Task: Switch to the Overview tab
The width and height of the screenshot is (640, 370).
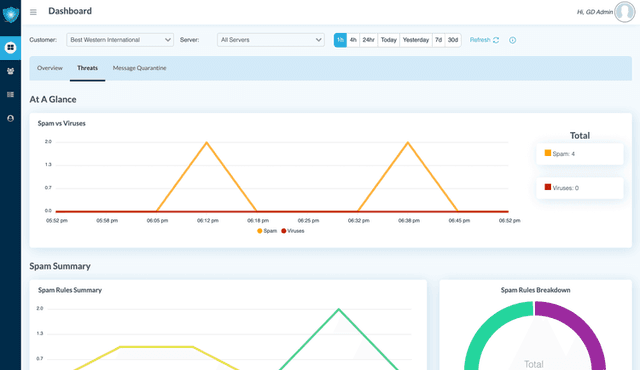Action: tap(50, 68)
